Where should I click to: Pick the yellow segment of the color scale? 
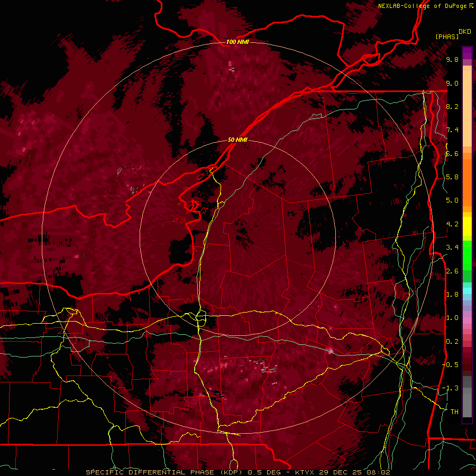tap(467, 226)
